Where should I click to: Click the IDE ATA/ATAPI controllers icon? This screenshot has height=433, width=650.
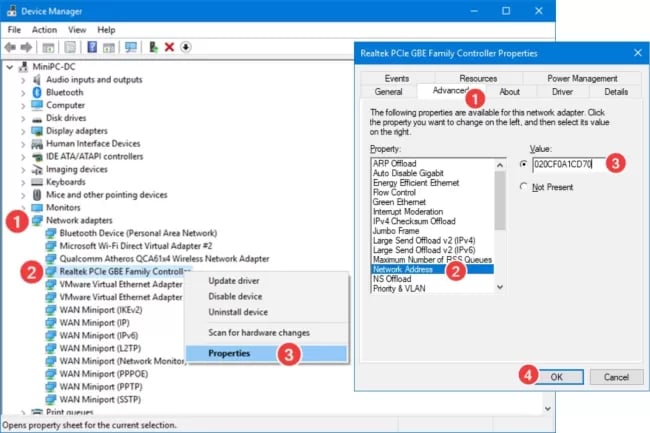37,157
